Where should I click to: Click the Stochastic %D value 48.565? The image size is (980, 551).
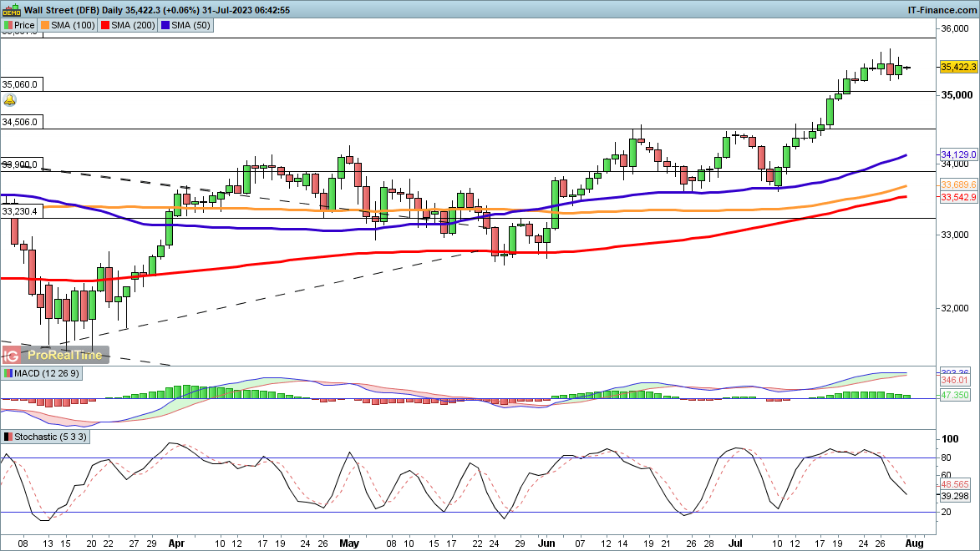[x=954, y=485]
